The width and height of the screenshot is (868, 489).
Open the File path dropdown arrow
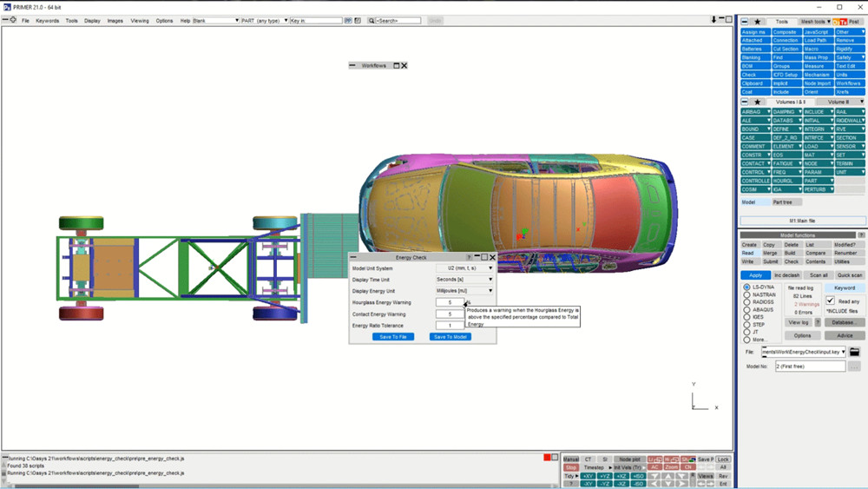tap(843, 352)
